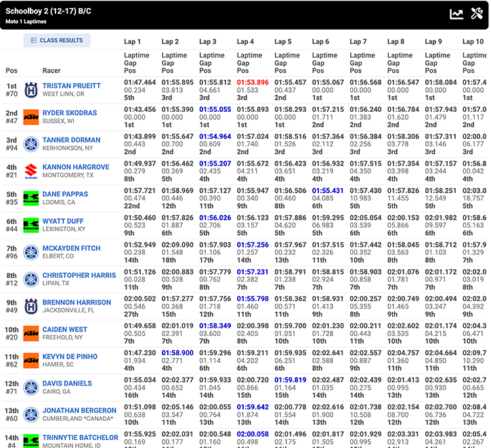Click the Schoolboy 2 (12-17) B/C title

(48, 12)
